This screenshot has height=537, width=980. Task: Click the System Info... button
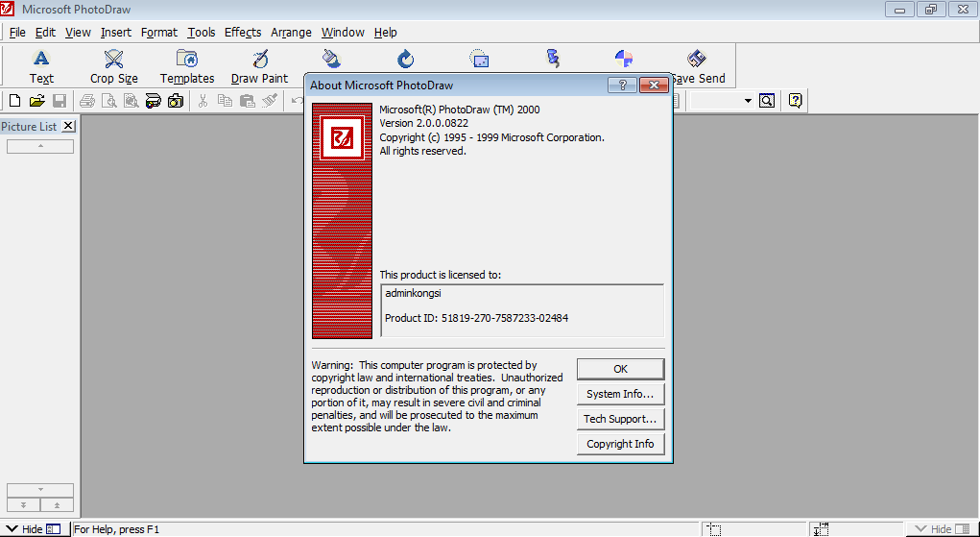(621, 394)
